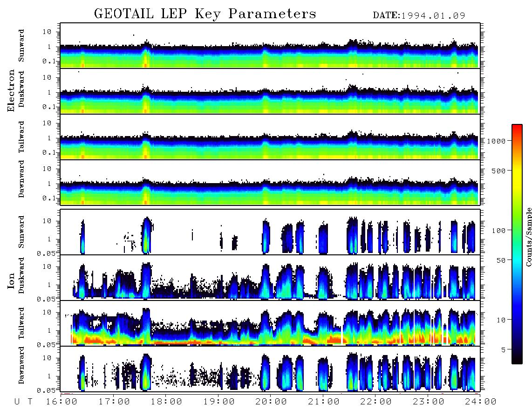Select the Electron 'Duskward' panel label
This screenshot has width=532, height=410.
[x=21, y=89]
